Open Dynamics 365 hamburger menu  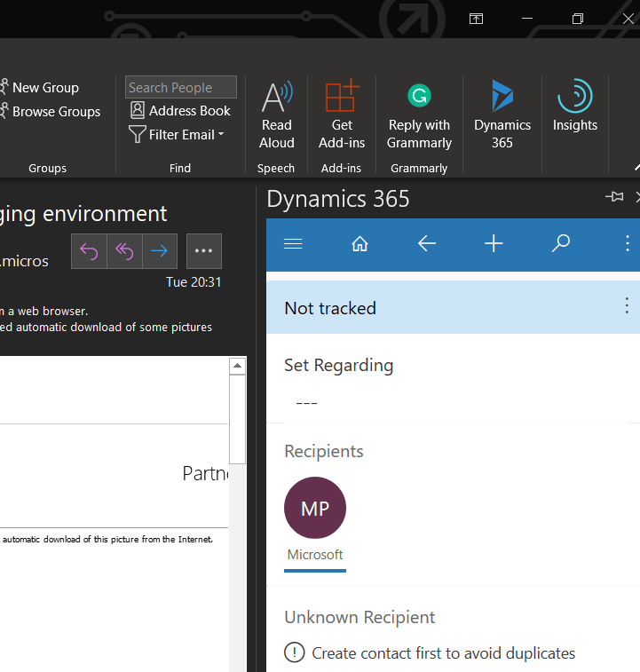tap(293, 244)
